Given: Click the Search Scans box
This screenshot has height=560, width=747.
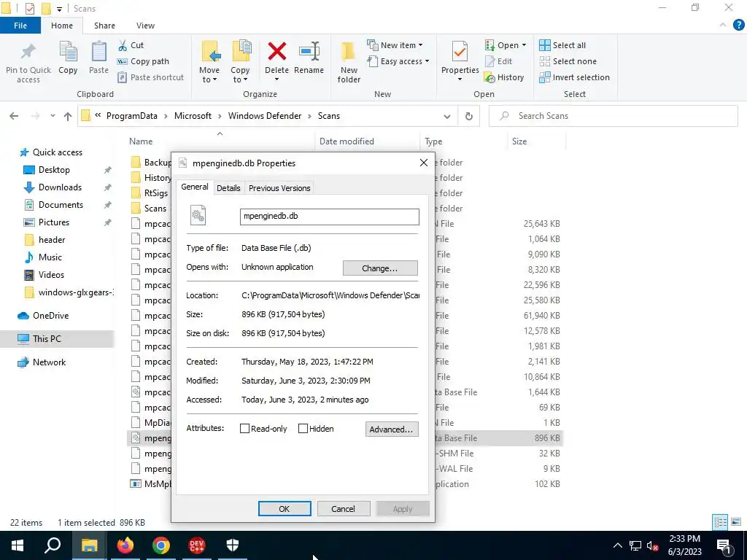Looking at the screenshot, I should pyautogui.click(x=614, y=116).
